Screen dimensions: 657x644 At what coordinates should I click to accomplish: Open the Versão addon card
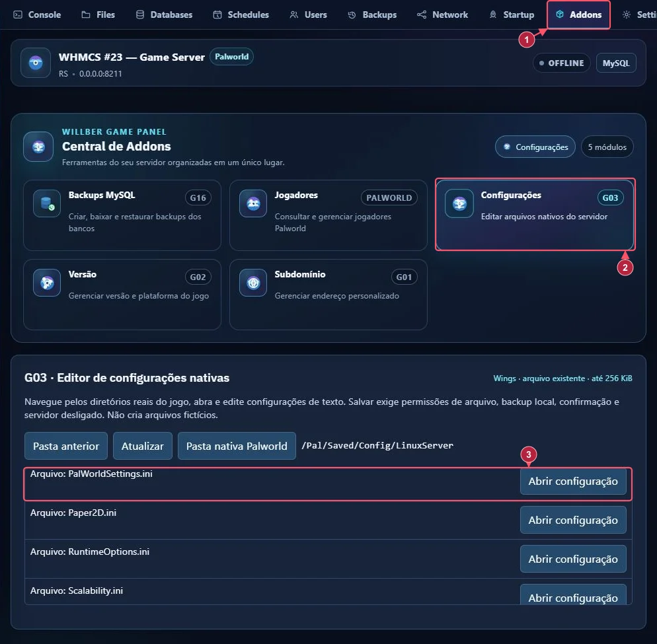[122, 295]
